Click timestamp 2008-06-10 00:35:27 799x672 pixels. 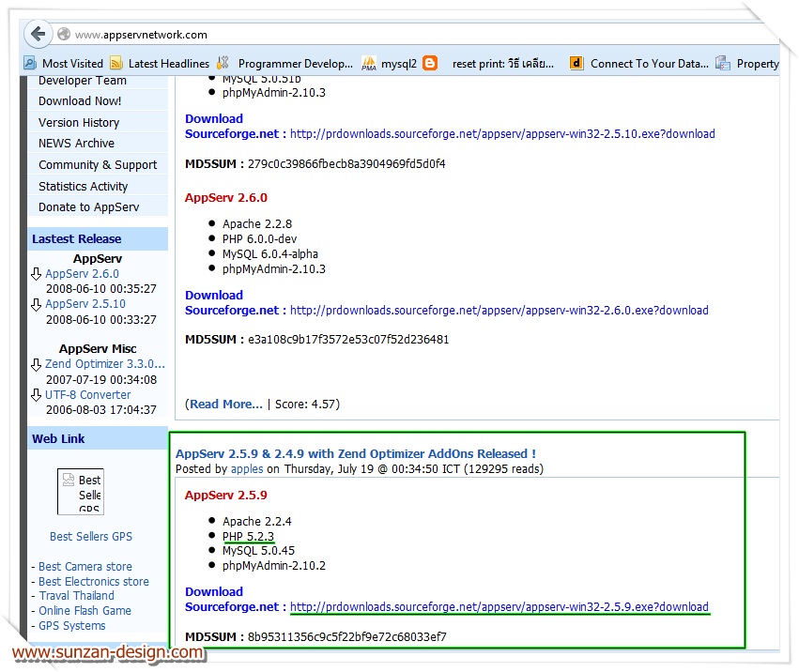pyautogui.click(x=100, y=289)
